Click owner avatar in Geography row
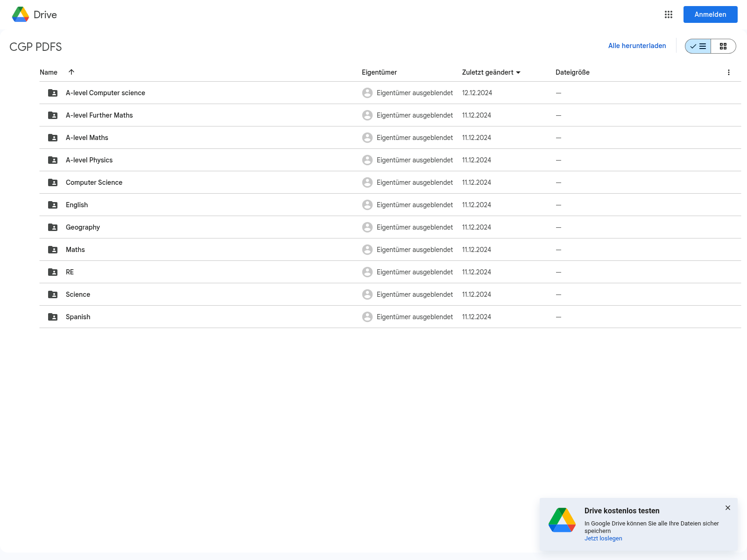This screenshot has height=560, width=747. (x=367, y=227)
